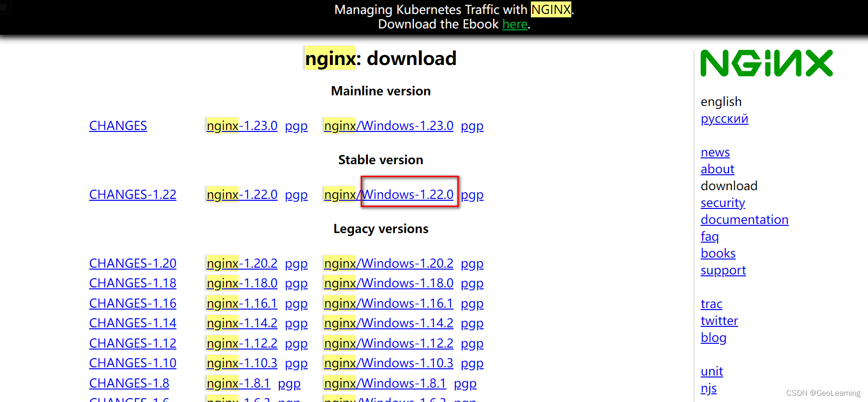Viewport: 868px width, 402px height.
Task: Open pgp signature for nginx/Windows-1.23.0
Action: click(472, 126)
